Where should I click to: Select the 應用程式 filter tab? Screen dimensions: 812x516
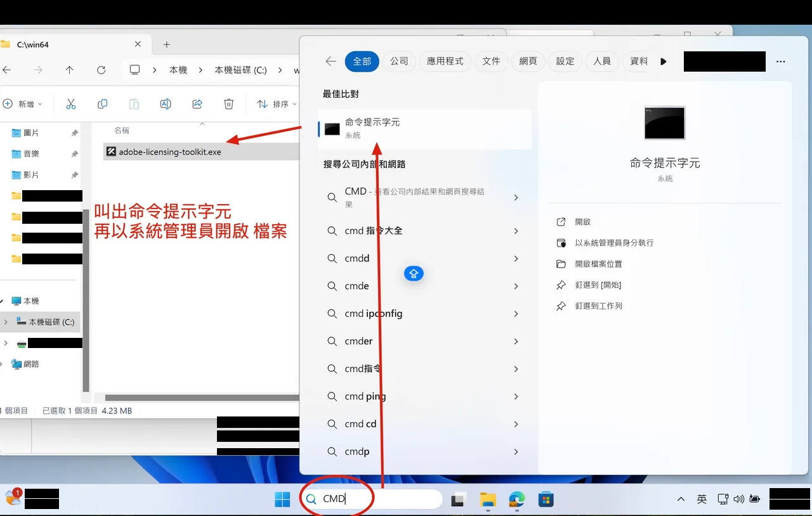(445, 61)
